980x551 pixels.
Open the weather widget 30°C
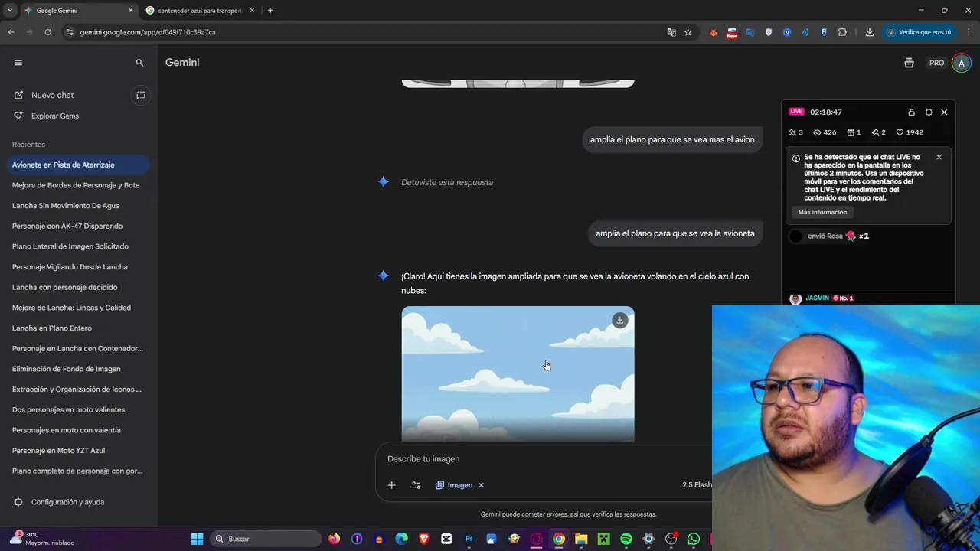tap(42, 539)
